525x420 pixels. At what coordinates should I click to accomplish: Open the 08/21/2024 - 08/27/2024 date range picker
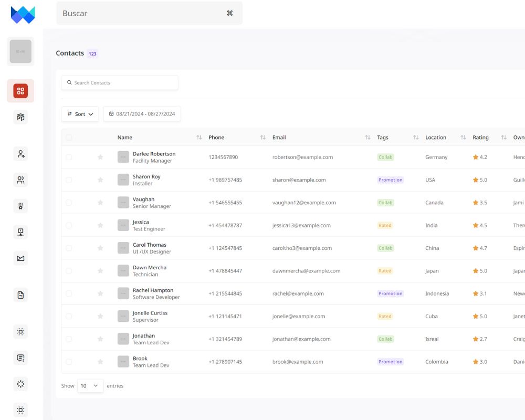click(x=142, y=114)
